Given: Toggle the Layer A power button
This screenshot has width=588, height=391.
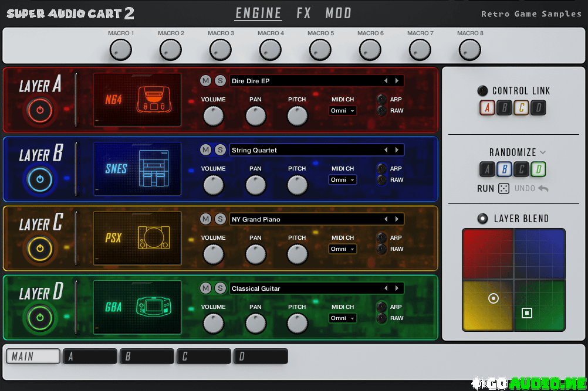Looking at the screenshot, I should [x=40, y=110].
